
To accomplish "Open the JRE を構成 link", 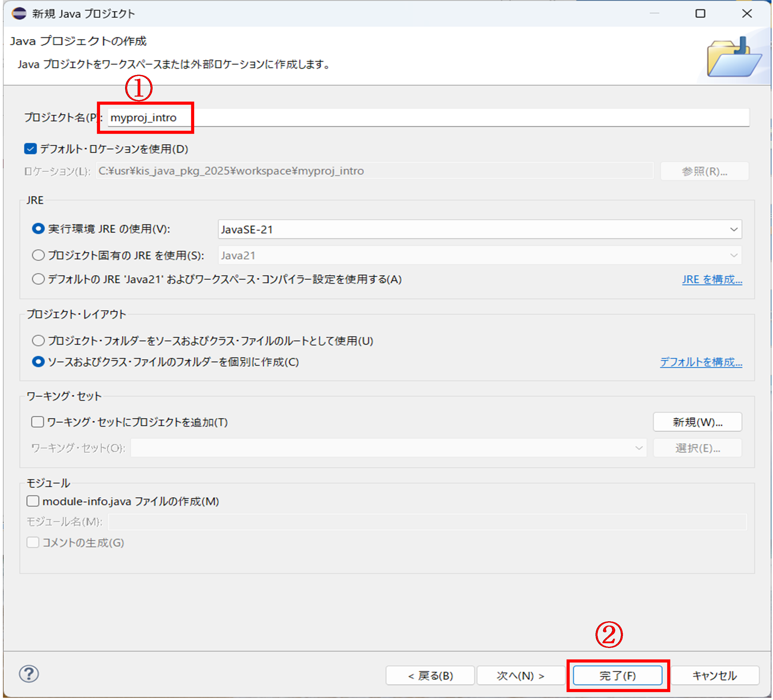I will (x=712, y=280).
